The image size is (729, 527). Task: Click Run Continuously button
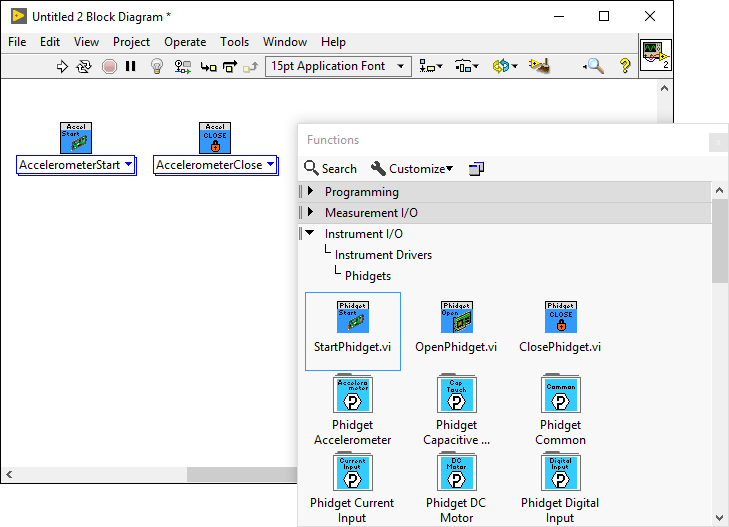tap(84, 66)
